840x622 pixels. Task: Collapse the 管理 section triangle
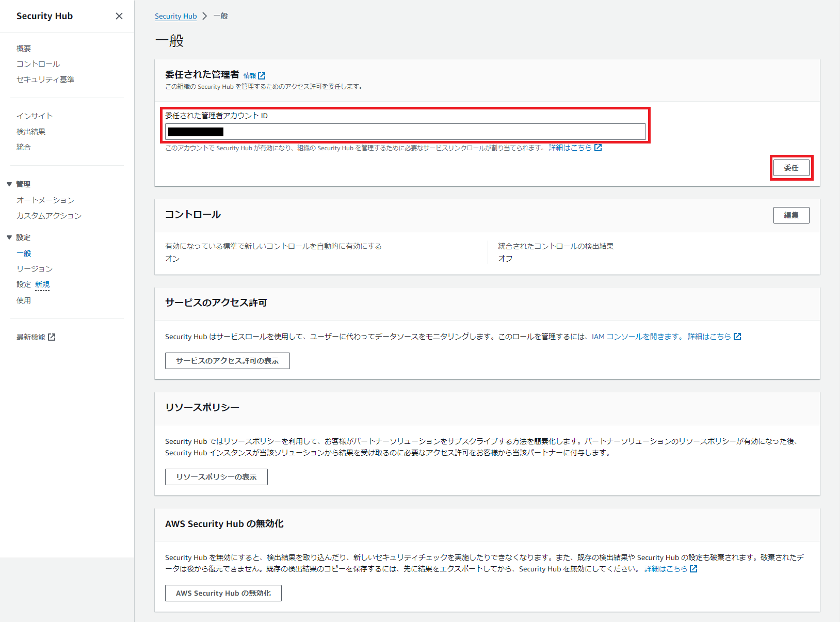point(9,184)
